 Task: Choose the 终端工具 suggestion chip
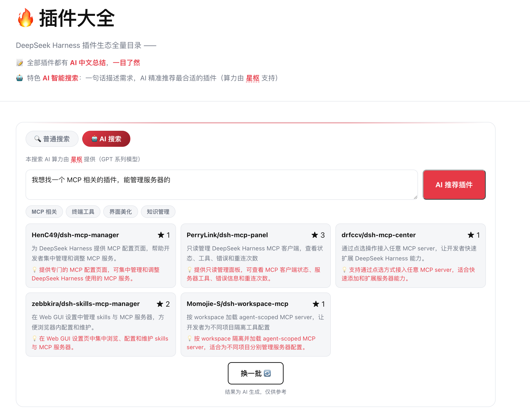tap(83, 212)
